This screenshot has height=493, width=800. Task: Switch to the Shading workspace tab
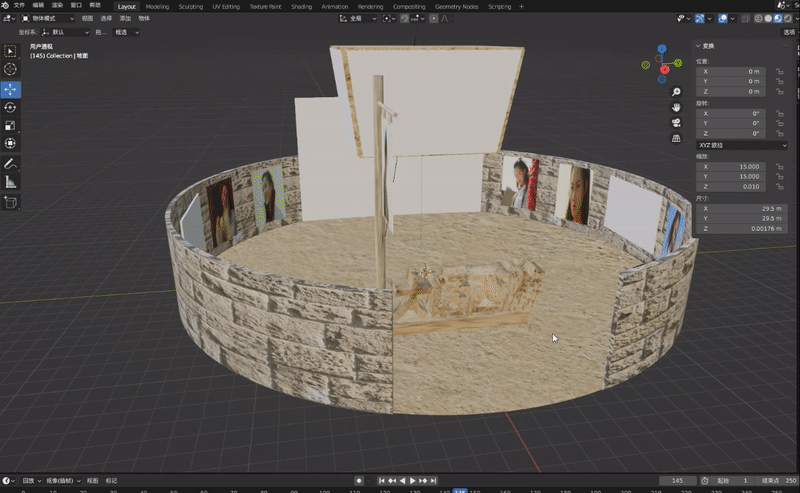302,7
